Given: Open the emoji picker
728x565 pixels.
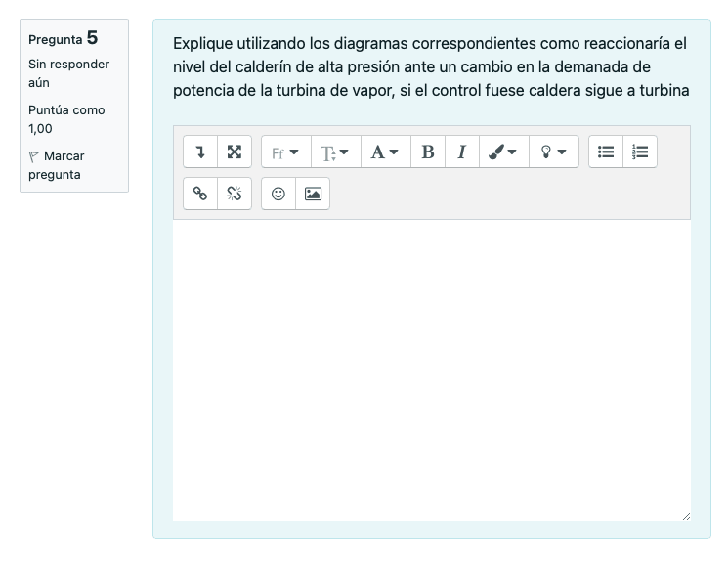Looking at the screenshot, I should click(278, 194).
